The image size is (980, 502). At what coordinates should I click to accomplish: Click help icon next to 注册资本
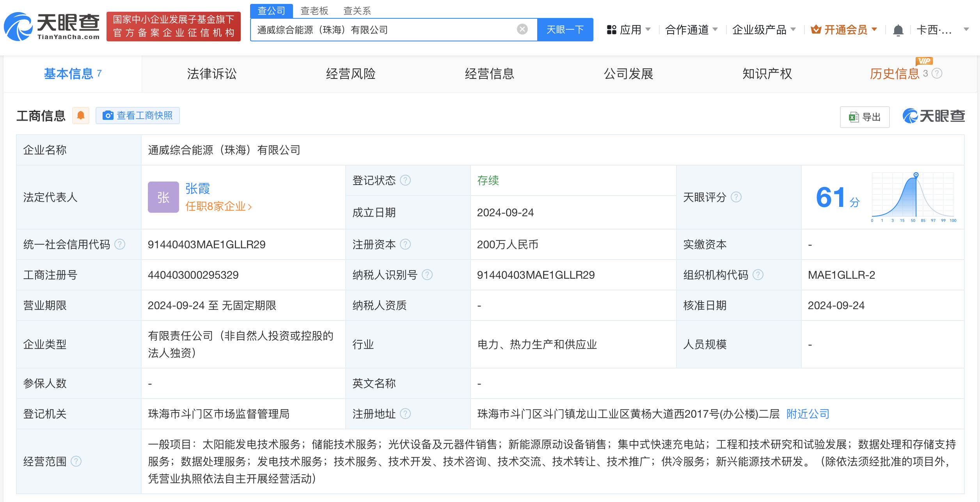tap(405, 244)
